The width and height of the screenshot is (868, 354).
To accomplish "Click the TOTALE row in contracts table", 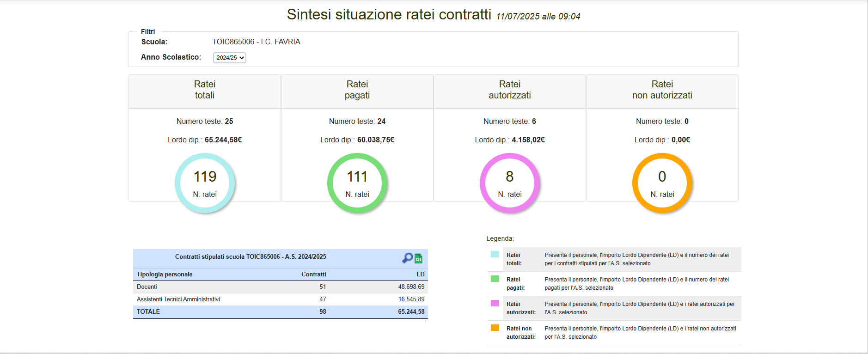I will click(x=280, y=312).
